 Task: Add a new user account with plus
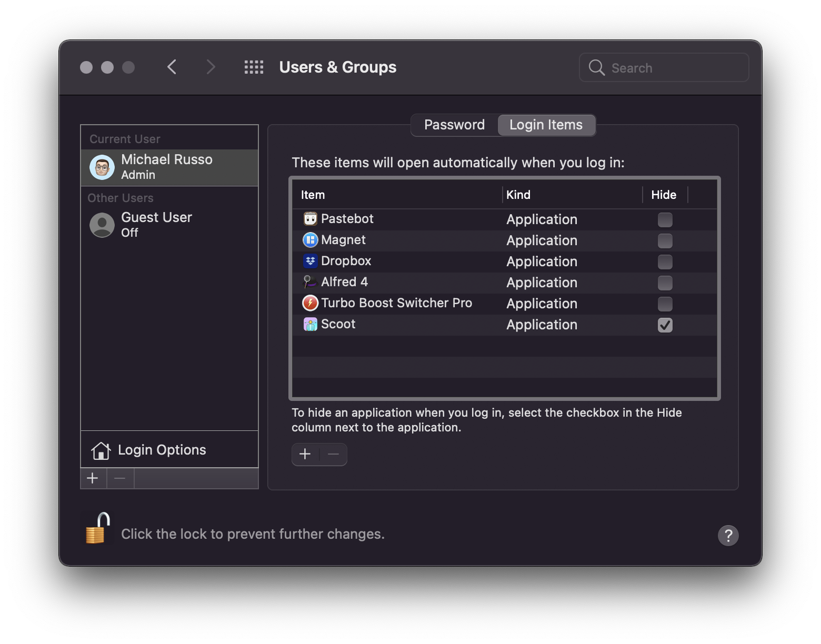coord(93,478)
